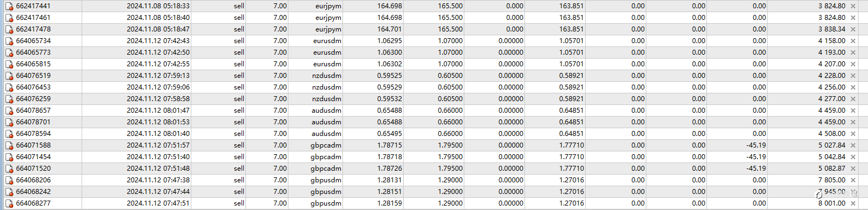The width and height of the screenshot is (868, 210).
Task: Select ticket number 664068277
Action: [33, 203]
